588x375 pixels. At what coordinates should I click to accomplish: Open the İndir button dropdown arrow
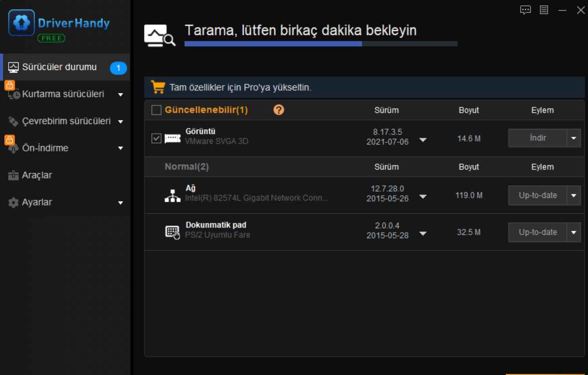tap(573, 138)
